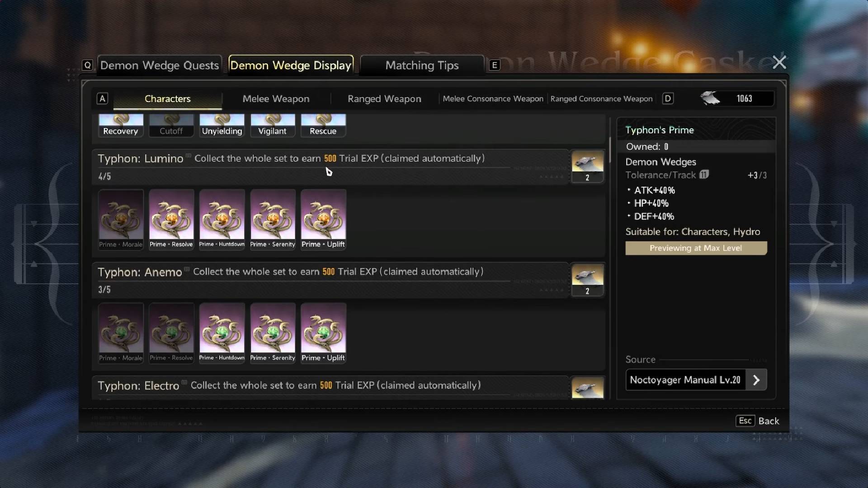Open the Prime·Huntdown wedge details
This screenshot has height=488, width=868.
(x=222, y=220)
